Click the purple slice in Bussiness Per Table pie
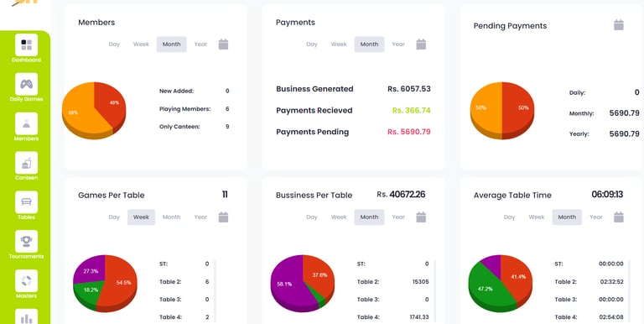The width and height of the screenshot is (644, 324). click(288, 284)
